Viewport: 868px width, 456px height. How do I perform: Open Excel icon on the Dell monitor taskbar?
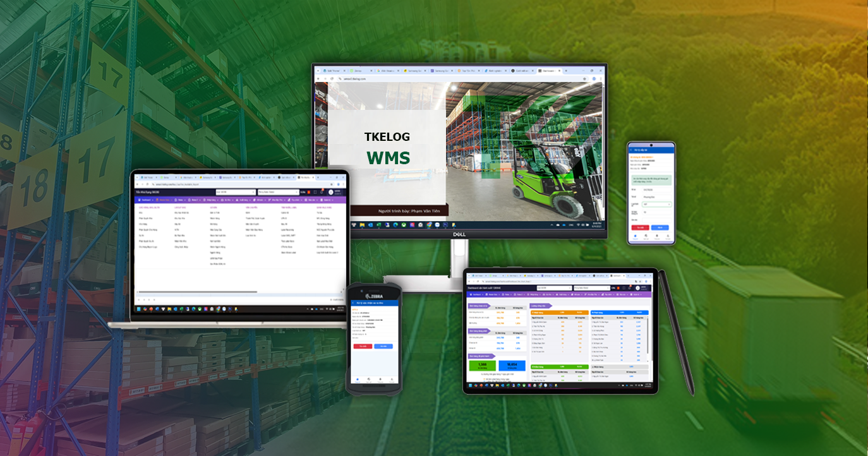click(378, 225)
